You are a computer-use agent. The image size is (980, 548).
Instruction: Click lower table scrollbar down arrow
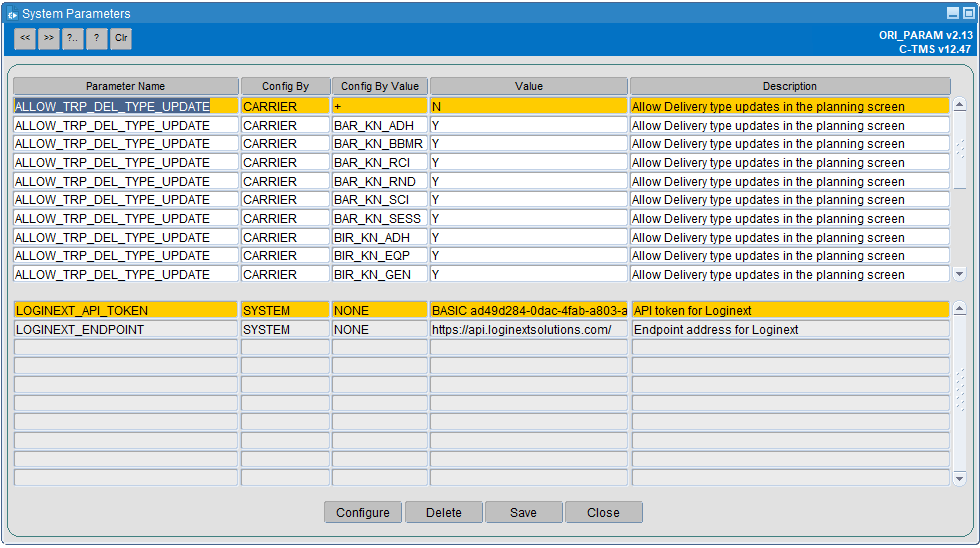(959, 479)
